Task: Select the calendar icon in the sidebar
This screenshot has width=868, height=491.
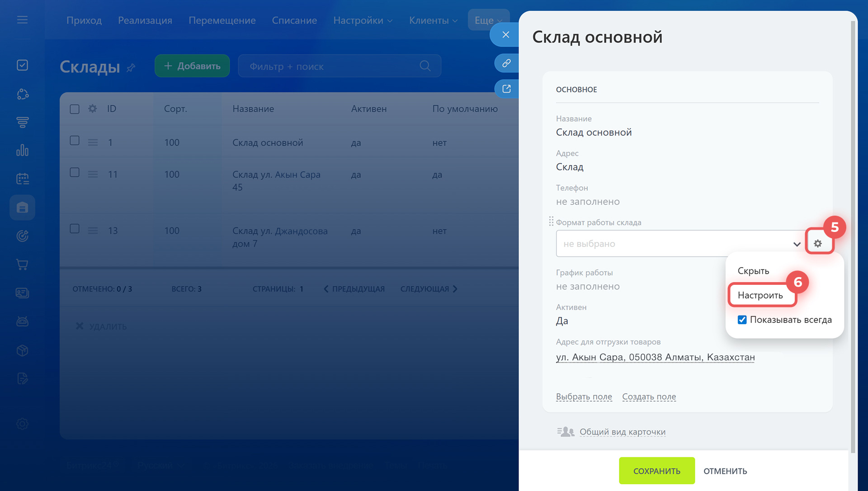Action: (x=22, y=178)
